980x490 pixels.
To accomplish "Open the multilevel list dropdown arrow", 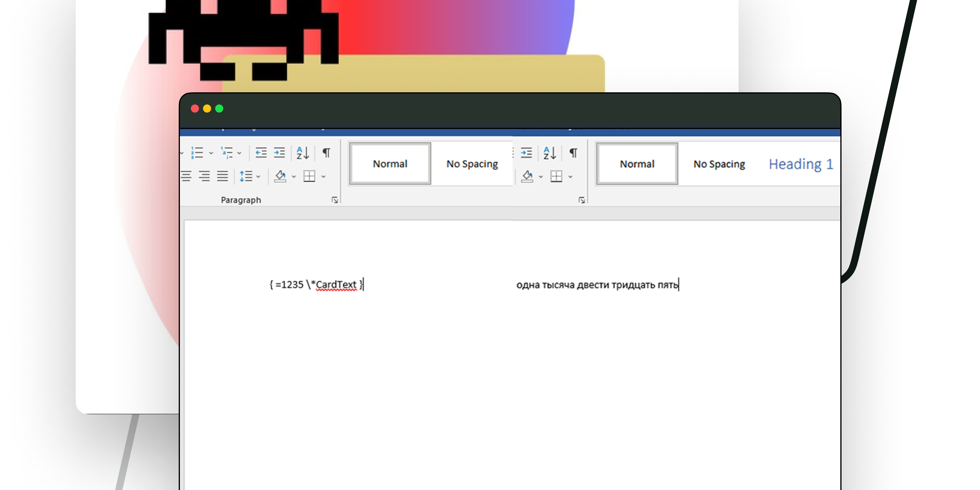I will coord(239,153).
